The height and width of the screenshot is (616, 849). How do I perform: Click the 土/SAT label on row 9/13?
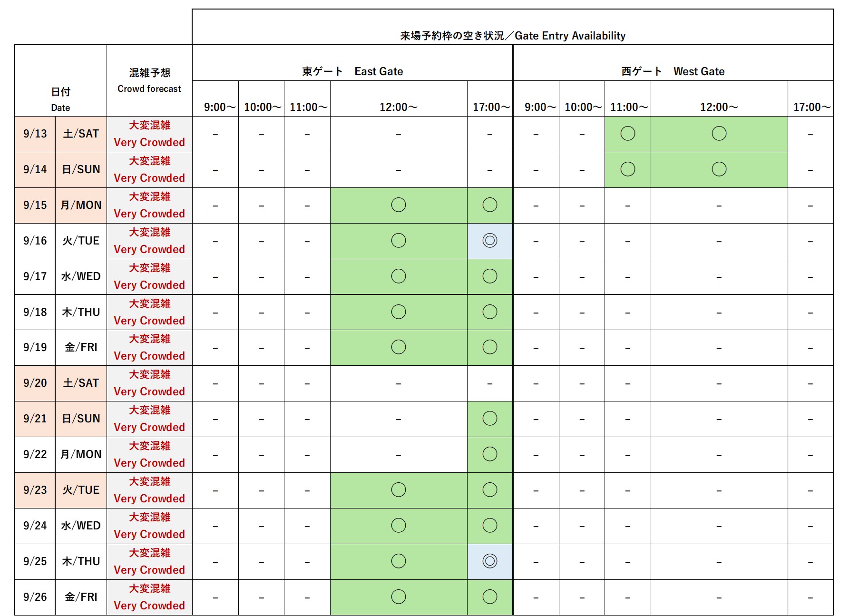(81, 133)
